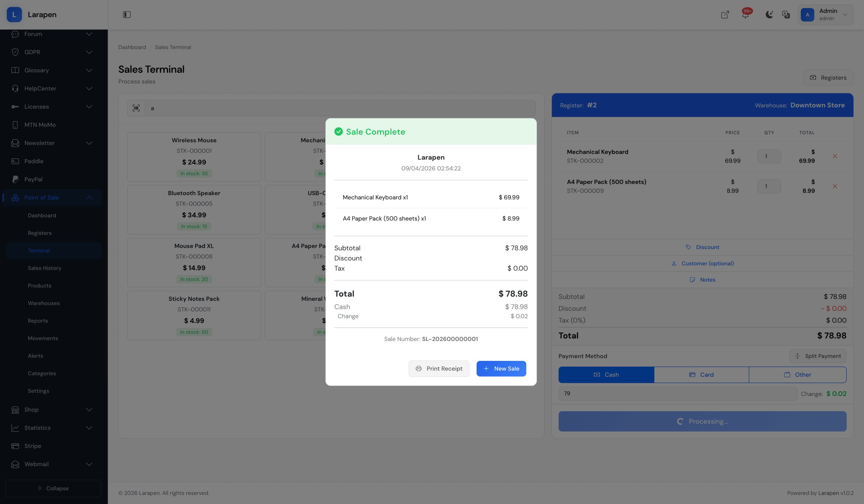
Task: Select Card payment method
Action: click(701, 375)
